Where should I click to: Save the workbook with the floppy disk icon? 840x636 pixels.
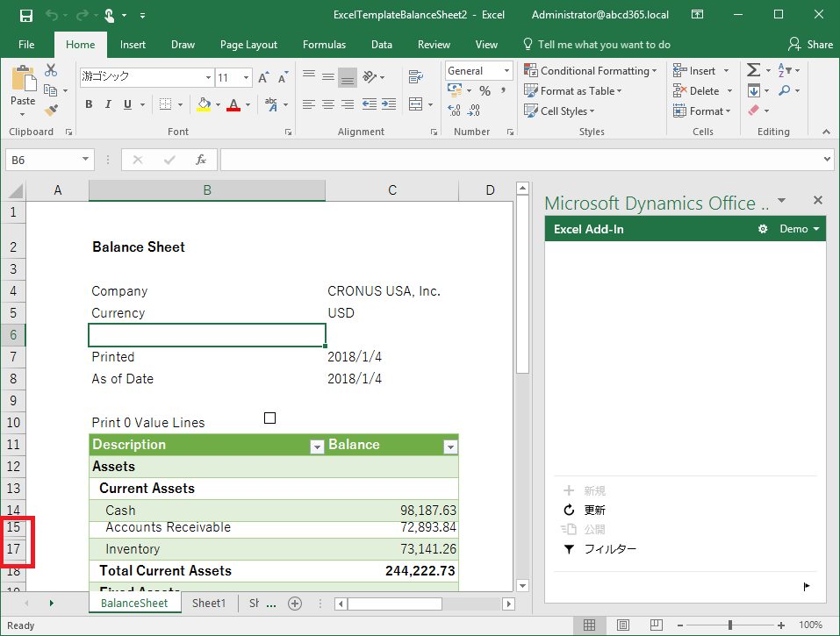pos(25,16)
